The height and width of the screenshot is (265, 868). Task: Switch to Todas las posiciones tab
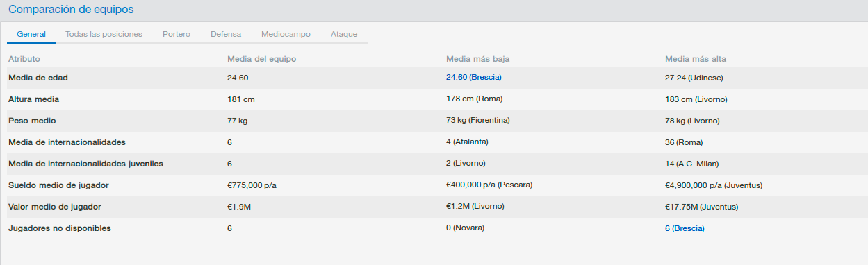pos(104,34)
